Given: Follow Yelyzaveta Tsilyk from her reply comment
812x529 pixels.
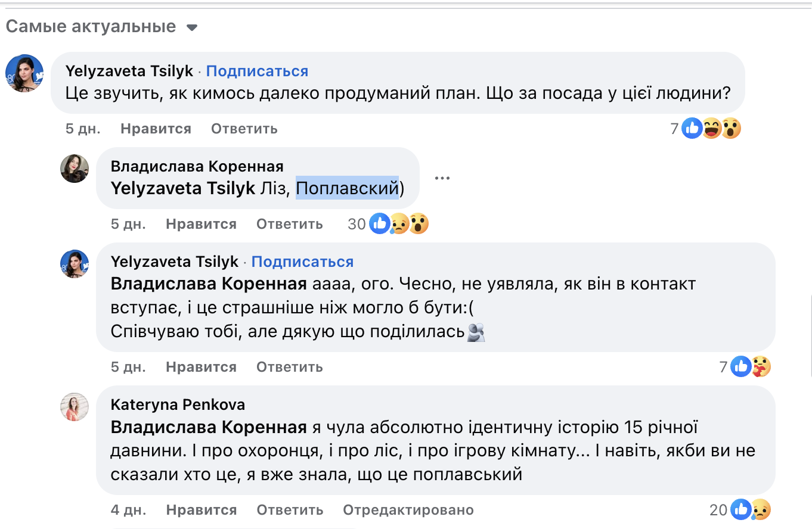Looking at the screenshot, I should (x=302, y=262).
